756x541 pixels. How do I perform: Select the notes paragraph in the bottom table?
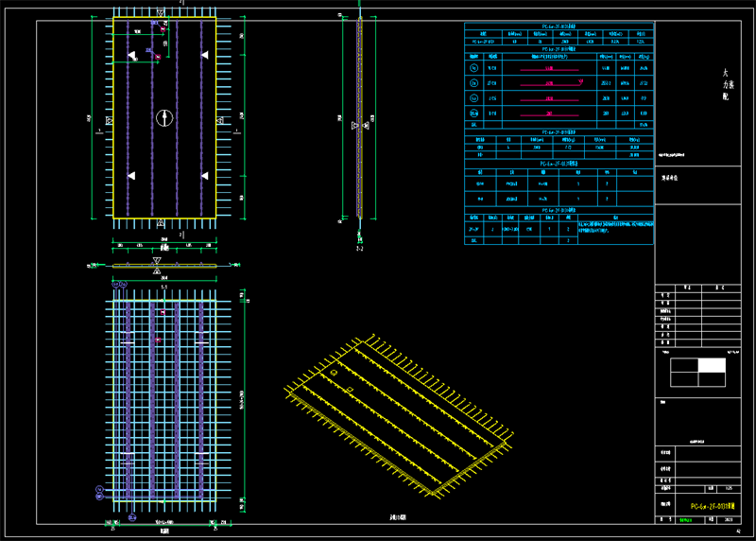pos(616,227)
